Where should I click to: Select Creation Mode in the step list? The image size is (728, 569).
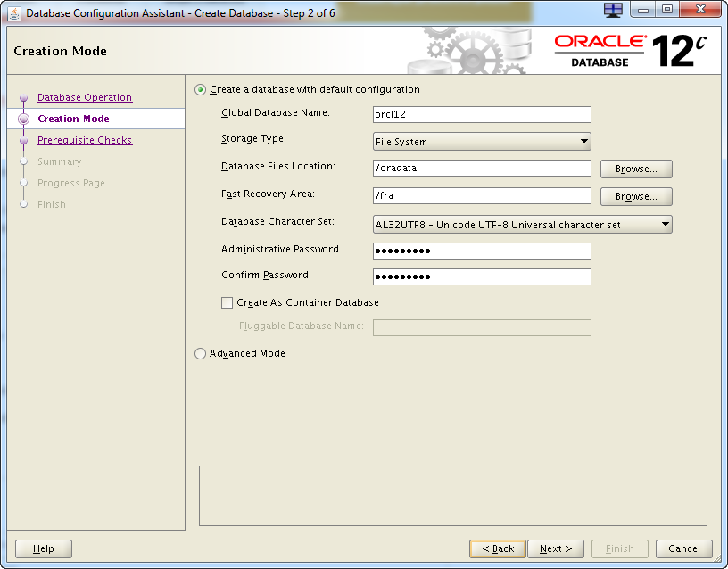click(x=73, y=119)
